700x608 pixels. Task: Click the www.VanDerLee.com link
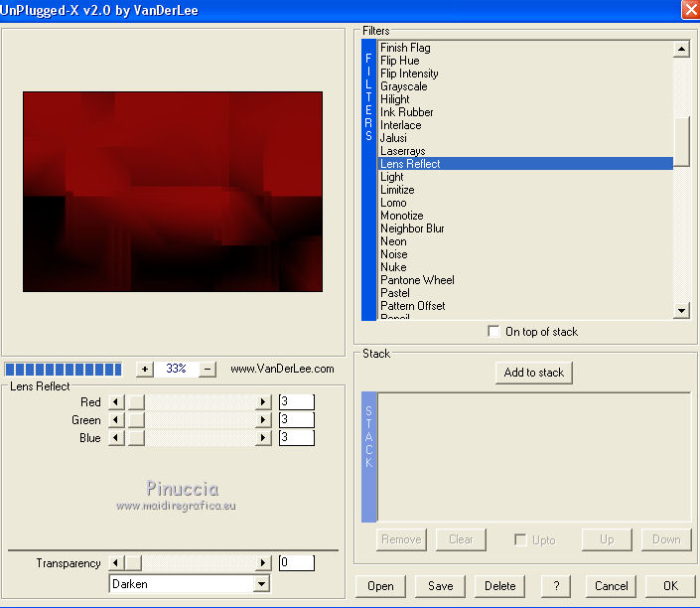coord(282,369)
